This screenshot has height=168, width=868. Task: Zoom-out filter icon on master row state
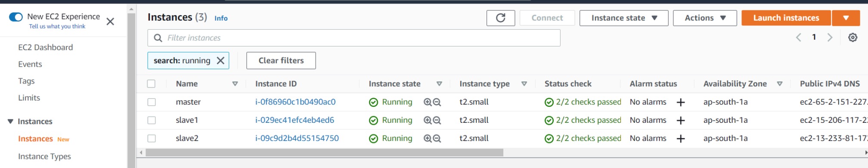pos(437,102)
